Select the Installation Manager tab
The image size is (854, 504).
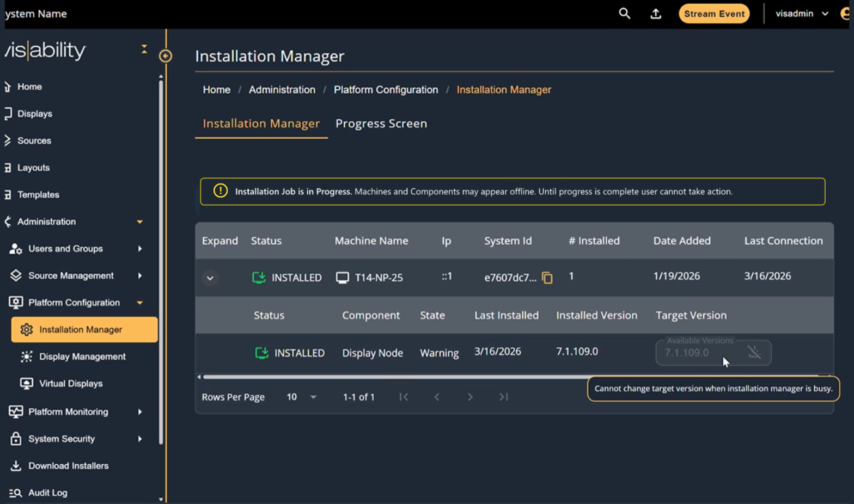(x=261, y=124)
